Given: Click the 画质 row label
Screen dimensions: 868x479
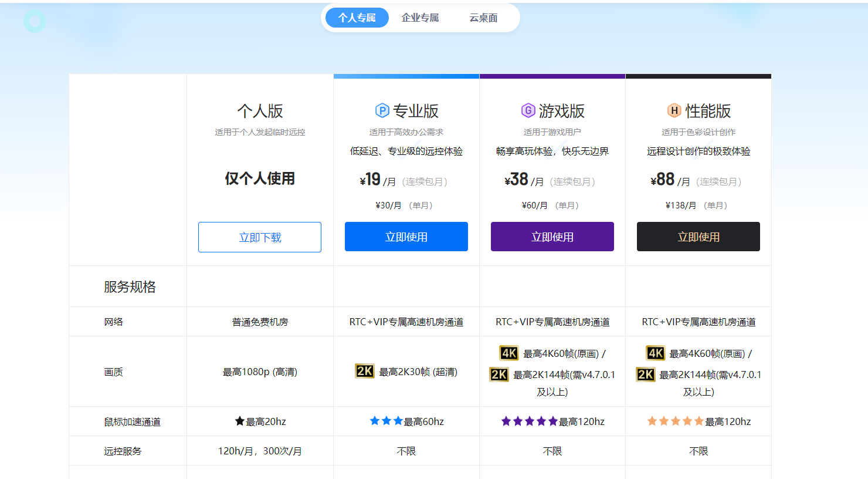Looking at the screenshot, I should 113,372.
